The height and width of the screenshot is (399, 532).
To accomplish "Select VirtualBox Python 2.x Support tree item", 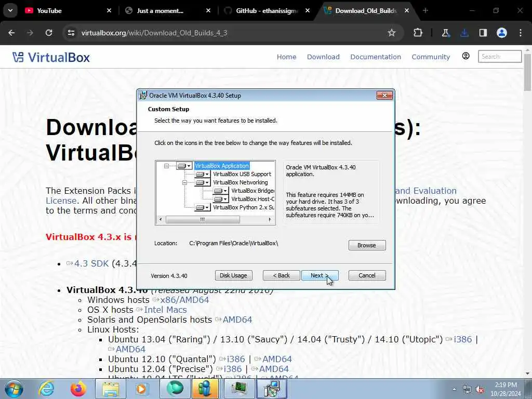I will point(244,207).
